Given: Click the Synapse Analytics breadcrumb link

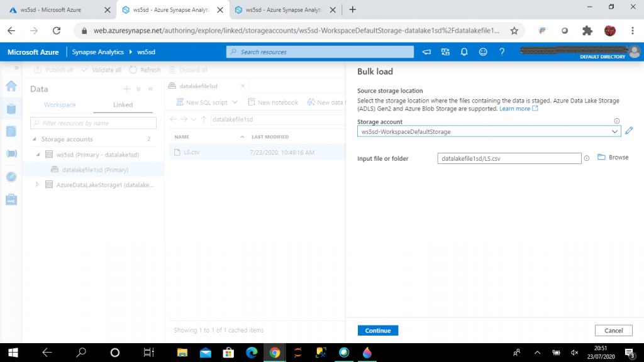Looking at the screenshot, I should click(x=97, y=52).
